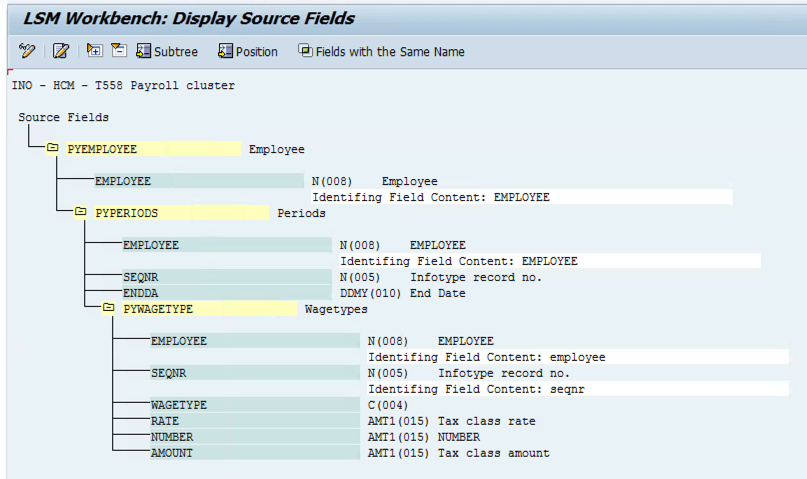Select EMPLOYEE field under PYEMPLOYEE

coord(199,181)
